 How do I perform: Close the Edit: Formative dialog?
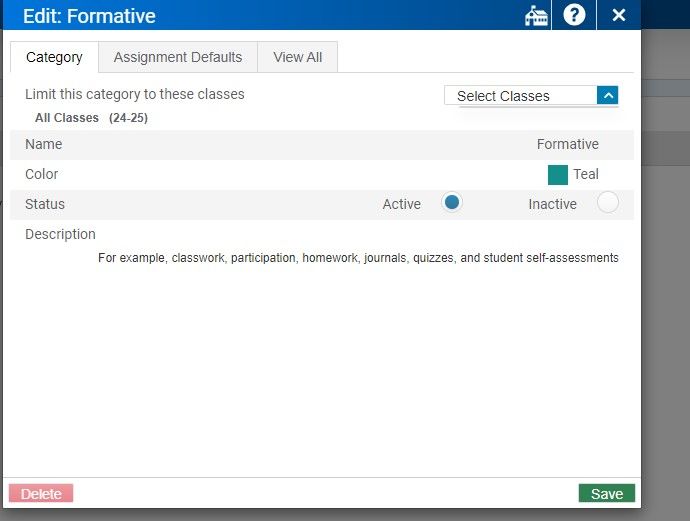(x=618, y=16)
